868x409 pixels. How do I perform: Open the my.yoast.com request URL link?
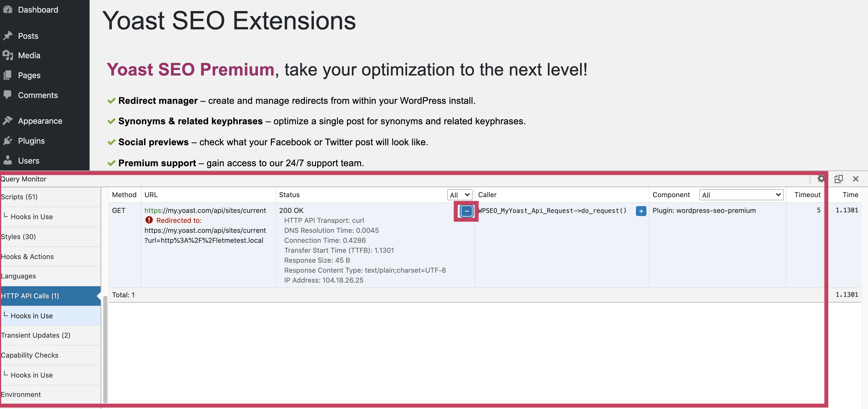[205, 211]
